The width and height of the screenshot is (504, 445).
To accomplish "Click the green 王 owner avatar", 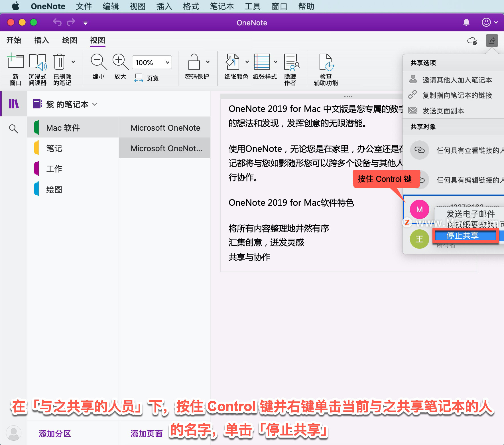I will [x=419, y=239].
